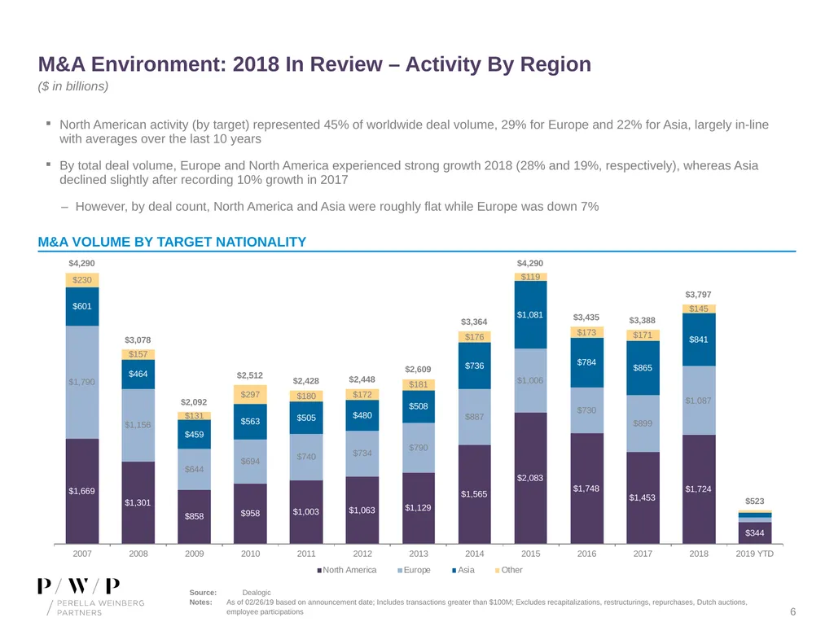Click the Asia legend swatch
The image size is (834, 644).
point(454,571)
